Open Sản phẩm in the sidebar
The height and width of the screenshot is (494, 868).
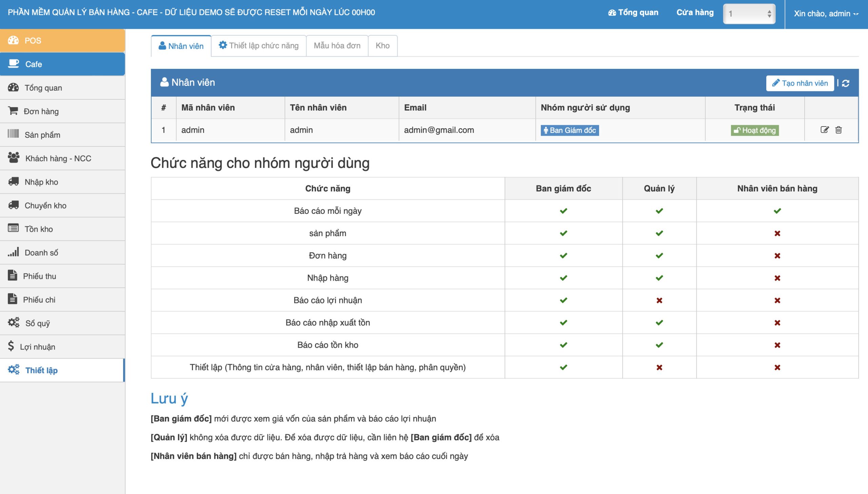point(42,135)
